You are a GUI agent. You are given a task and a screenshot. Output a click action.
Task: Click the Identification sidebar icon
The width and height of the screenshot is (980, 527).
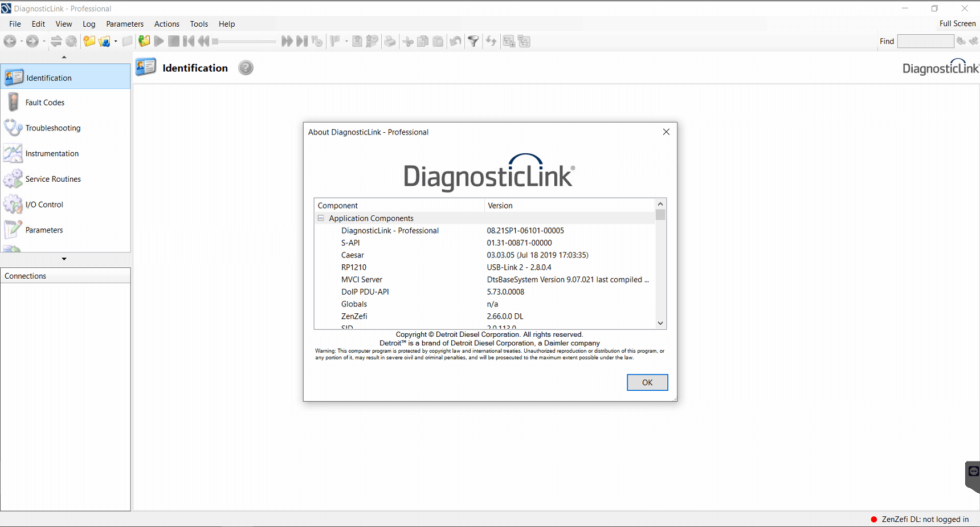coord(14,77)
